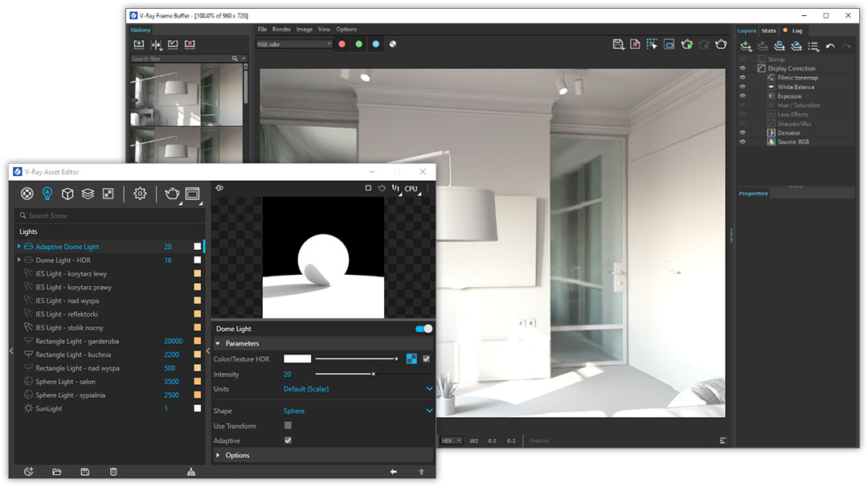Viewport: 868px width, 487px height.
Task: Click the Search Scene field
Action: [x=104, y=215]
